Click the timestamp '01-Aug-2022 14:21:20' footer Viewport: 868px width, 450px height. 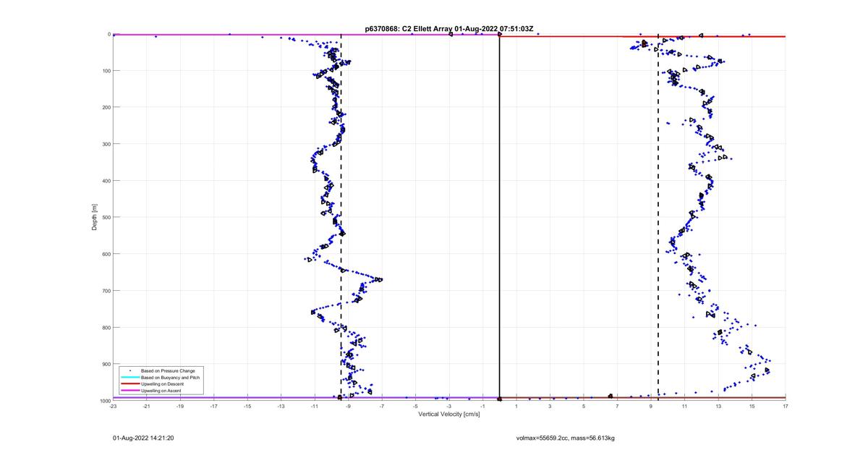tap(143, 438)
